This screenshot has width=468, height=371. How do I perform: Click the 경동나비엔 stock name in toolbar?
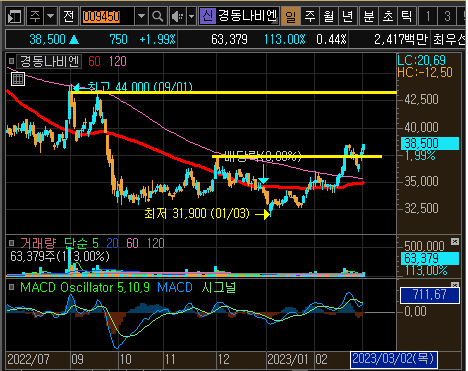click(x=247, y=16)
